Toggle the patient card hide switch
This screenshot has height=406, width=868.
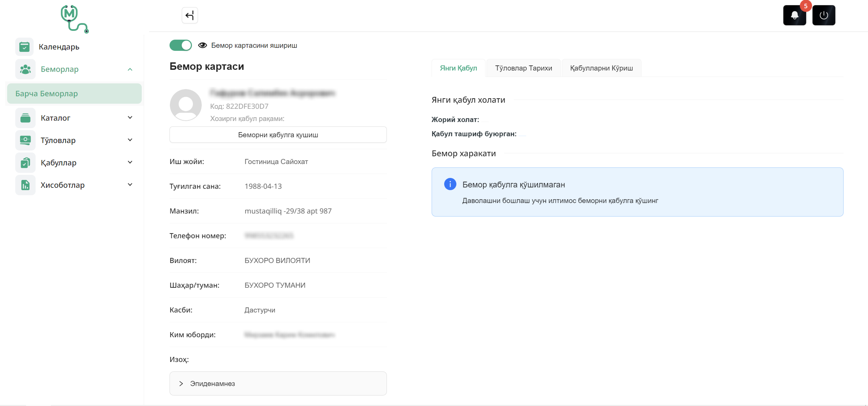(181, 45)
